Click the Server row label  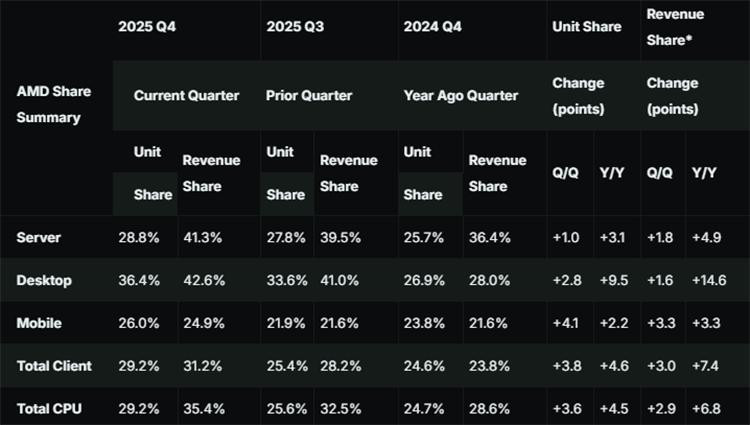click(39, 237)
